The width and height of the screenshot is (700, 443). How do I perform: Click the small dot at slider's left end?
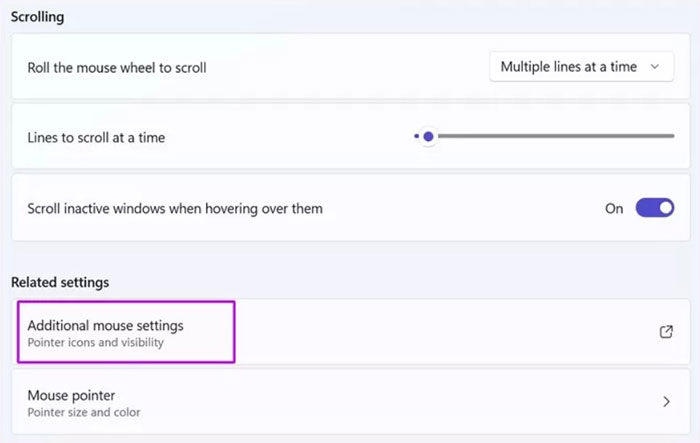(x=416, y=136)
